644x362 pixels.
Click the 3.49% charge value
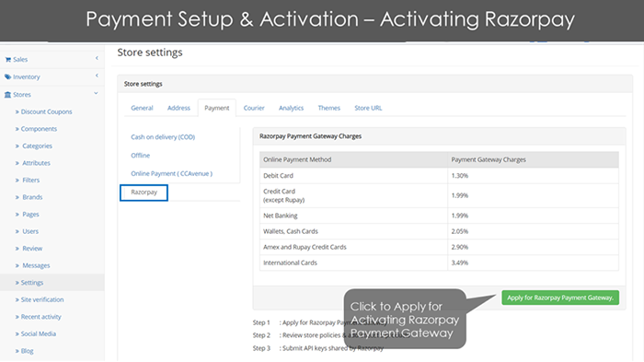(460, 263)
